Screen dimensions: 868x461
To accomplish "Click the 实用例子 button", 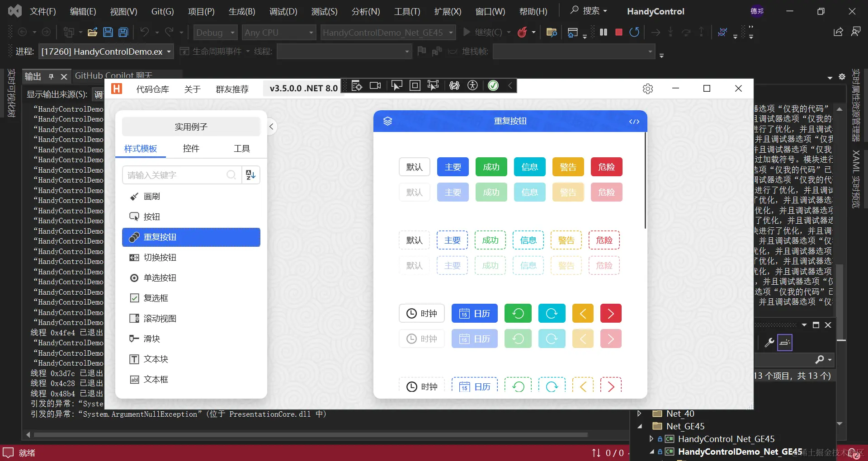I will click(191, 127).
